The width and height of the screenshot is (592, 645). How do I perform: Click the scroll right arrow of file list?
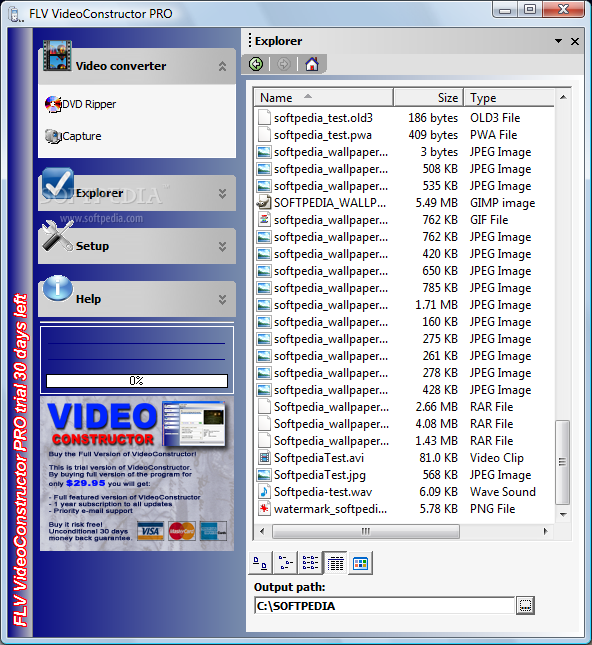546,531
